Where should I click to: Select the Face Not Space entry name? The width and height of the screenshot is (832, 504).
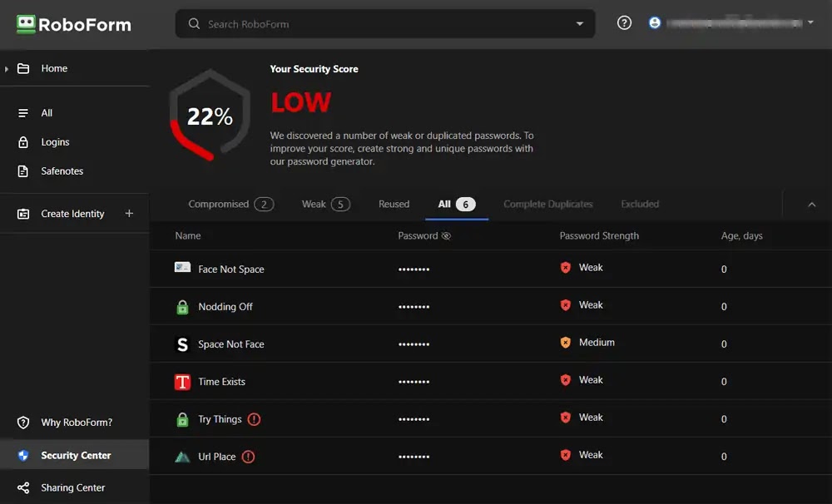click(x=230, y=269)
